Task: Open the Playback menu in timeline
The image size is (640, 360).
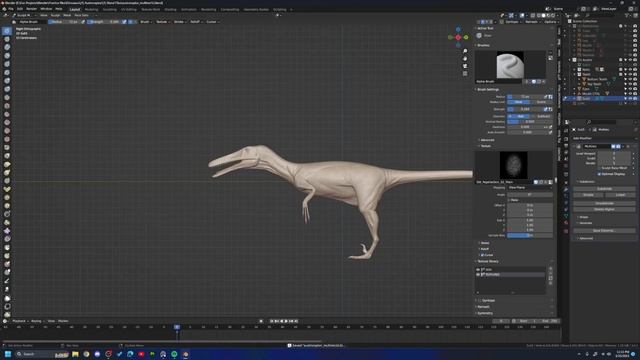Action: [19, 321]
